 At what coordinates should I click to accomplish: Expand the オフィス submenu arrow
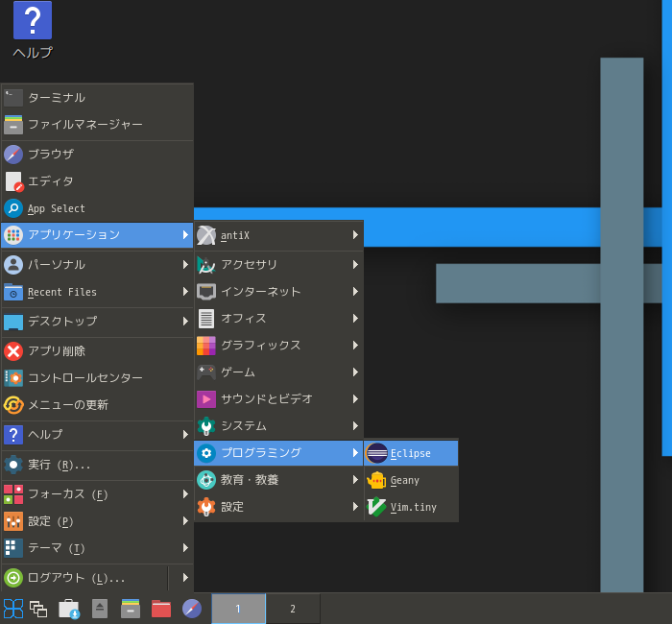(x=355, y=319)
